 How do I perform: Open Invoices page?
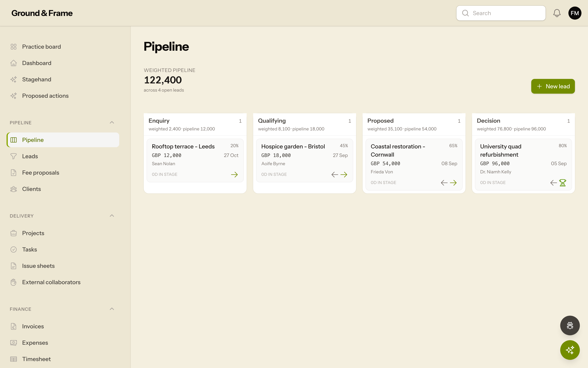coord(63,326)
